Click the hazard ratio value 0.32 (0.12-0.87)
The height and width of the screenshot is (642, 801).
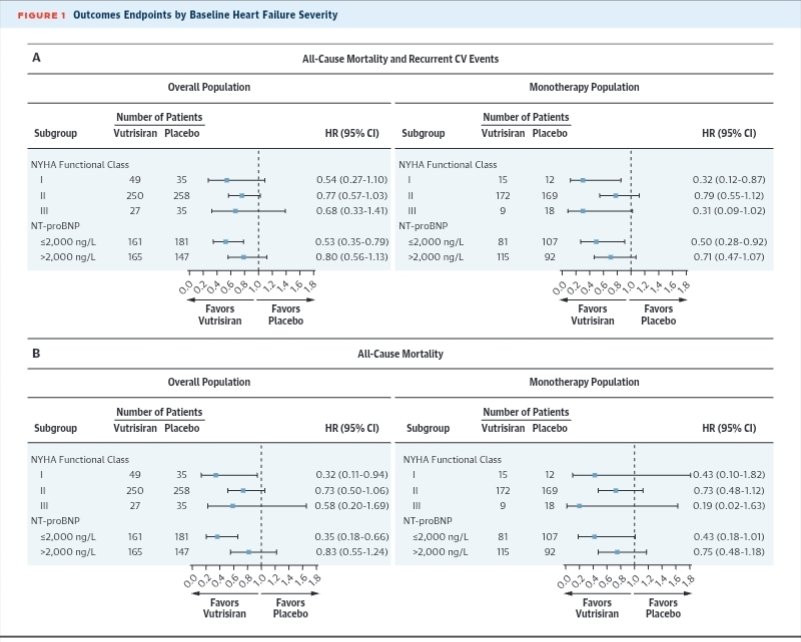coord(729,180)
